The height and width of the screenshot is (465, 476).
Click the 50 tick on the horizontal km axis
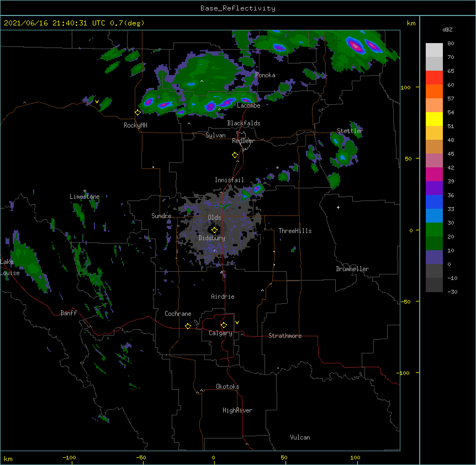tap(284, 457)
